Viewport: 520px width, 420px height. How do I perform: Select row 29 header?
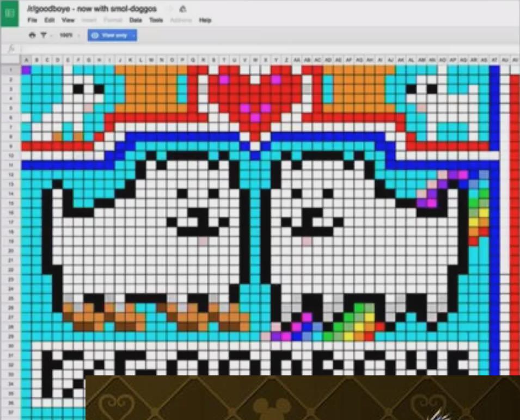coord(10,337)
